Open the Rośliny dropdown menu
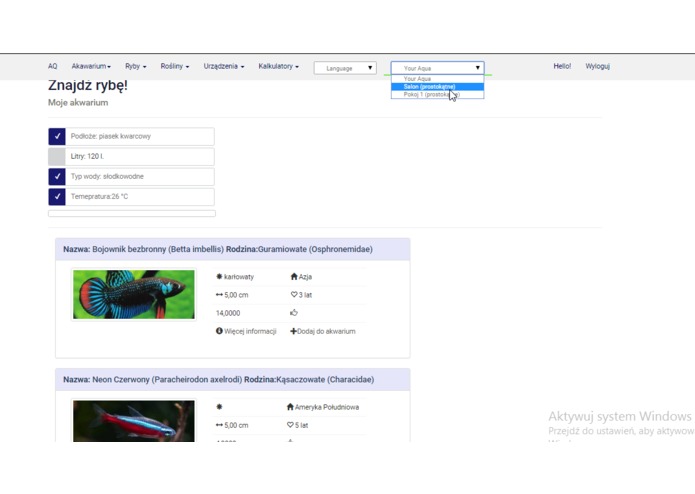Screen dimensions: 695x494 tap(175, 66)
